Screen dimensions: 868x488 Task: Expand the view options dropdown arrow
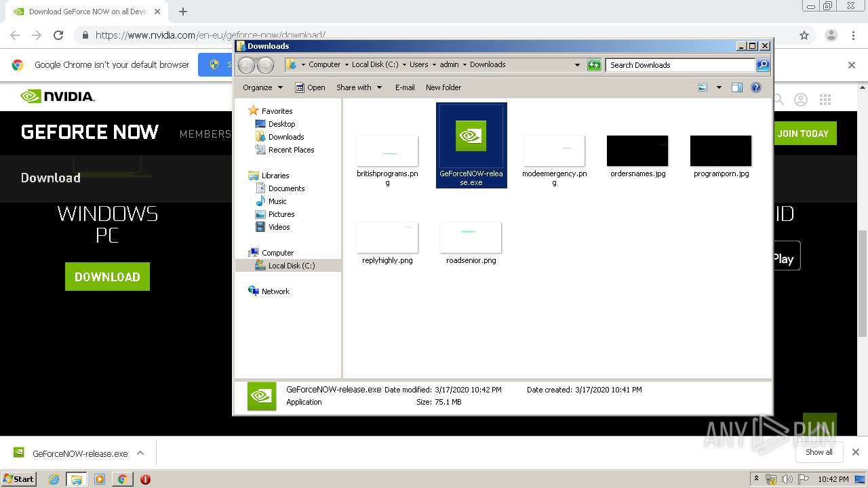click(x=719, y=87)
